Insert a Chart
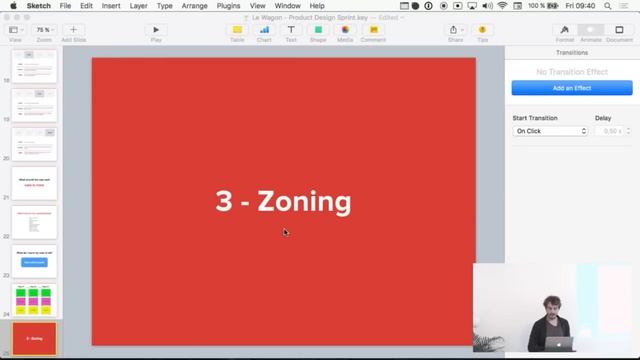Viewport: 640px width, 360px height. click(x=264, y=30)
